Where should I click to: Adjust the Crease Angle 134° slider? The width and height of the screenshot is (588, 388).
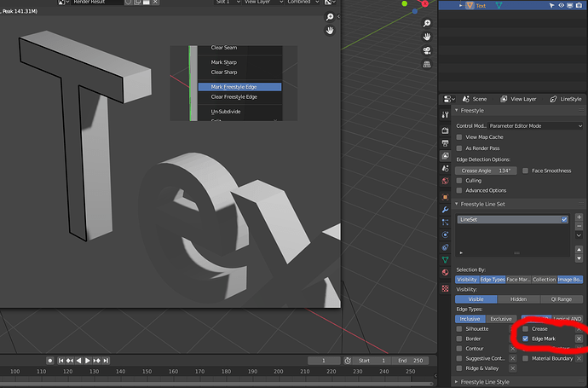[x=486, y=171]
